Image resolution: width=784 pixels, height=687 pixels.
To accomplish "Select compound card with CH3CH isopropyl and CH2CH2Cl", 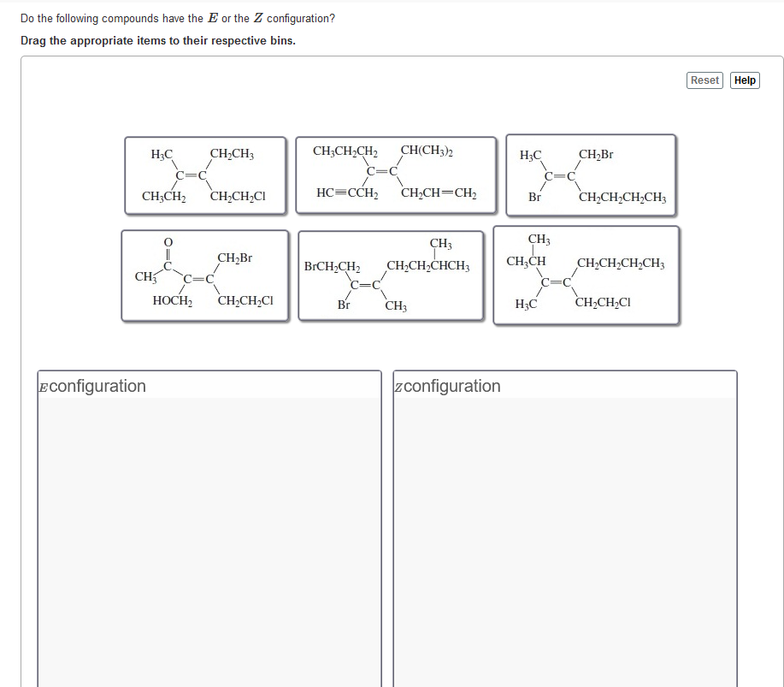I will pos(586,275).
